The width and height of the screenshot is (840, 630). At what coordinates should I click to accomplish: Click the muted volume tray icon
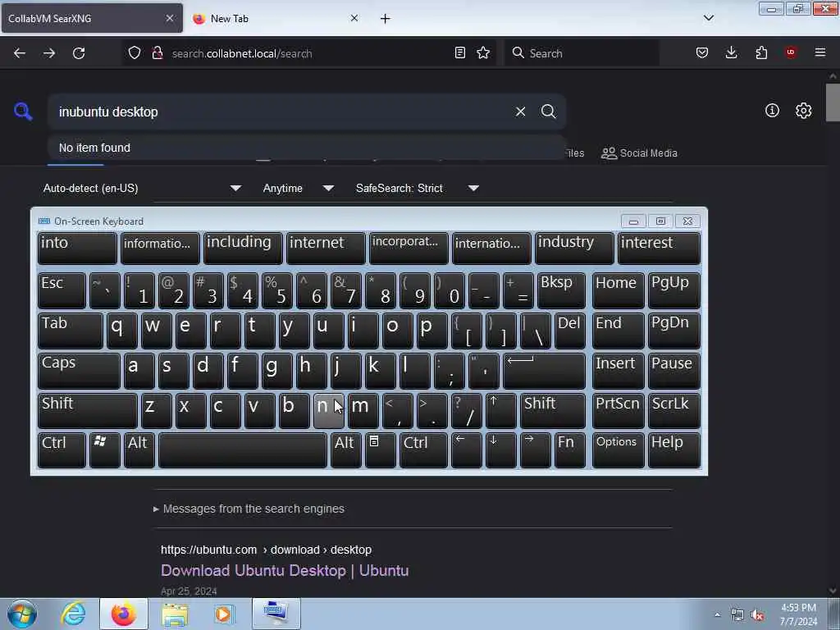[x=757, y=614]
